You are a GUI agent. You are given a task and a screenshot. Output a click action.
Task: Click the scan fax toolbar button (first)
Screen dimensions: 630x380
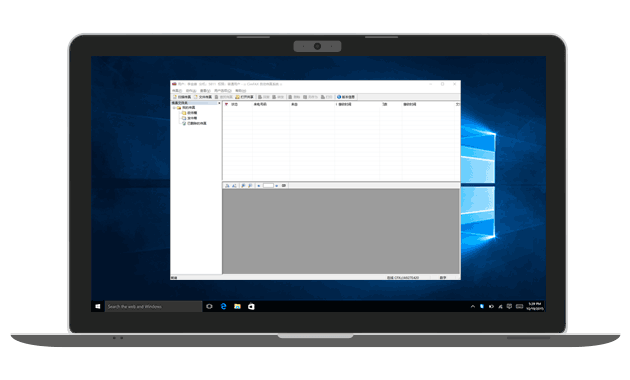182,97
